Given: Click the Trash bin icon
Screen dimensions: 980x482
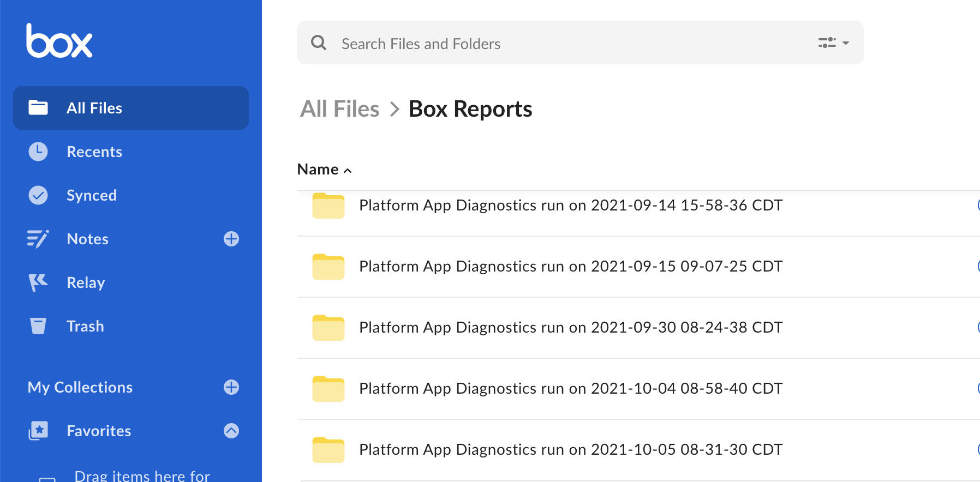Looking at the screenshot, I should 38,326.
